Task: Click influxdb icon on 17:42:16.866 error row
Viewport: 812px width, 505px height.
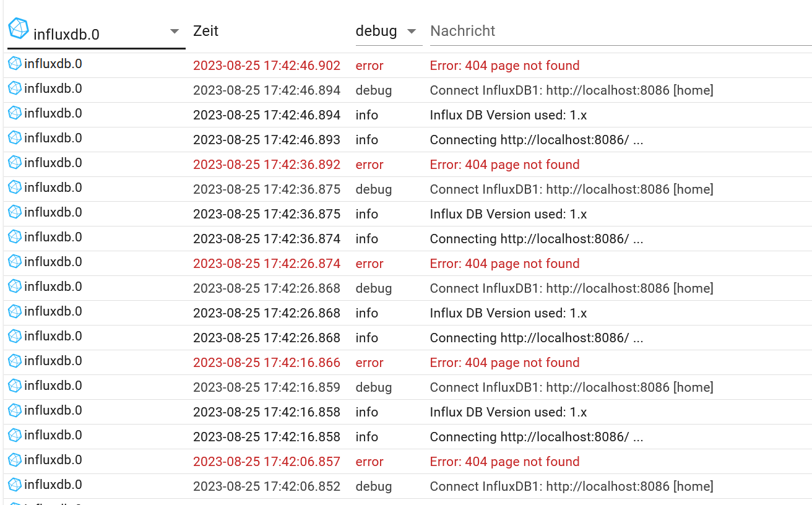Action: pos(15,360)
